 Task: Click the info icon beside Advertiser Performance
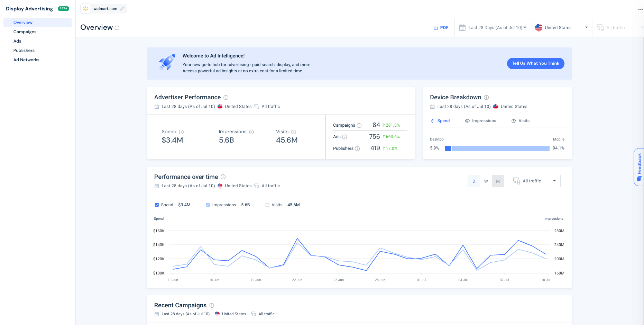[226, 98]
